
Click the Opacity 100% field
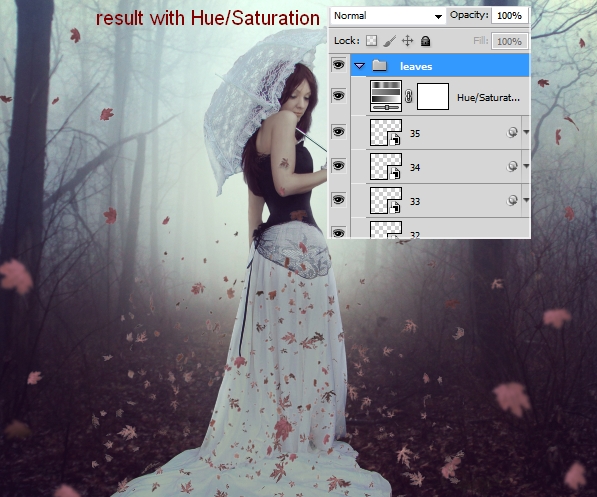509,16
